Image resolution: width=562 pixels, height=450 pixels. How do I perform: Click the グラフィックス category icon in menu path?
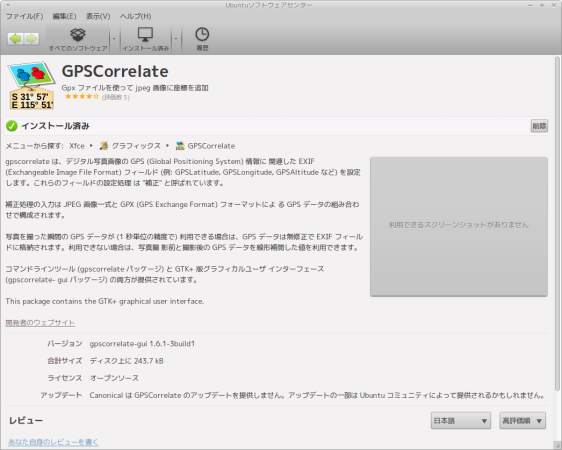click(x=104, y=146)
